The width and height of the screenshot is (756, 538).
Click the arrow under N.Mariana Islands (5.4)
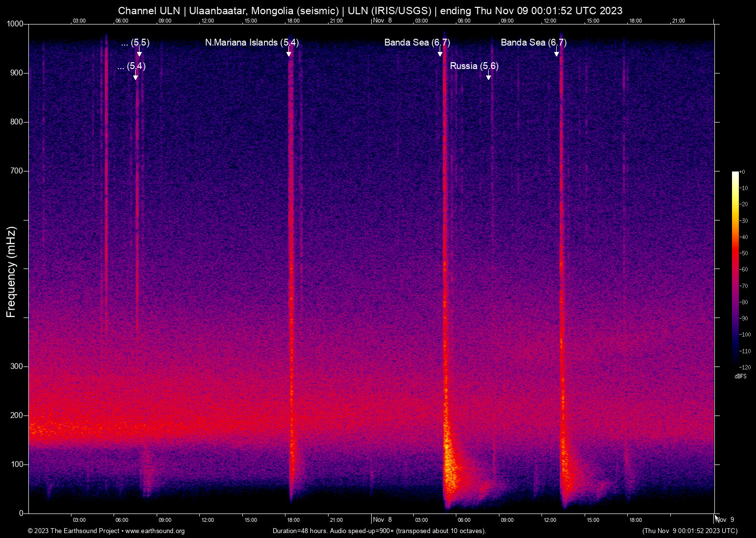tap(289, 52)
